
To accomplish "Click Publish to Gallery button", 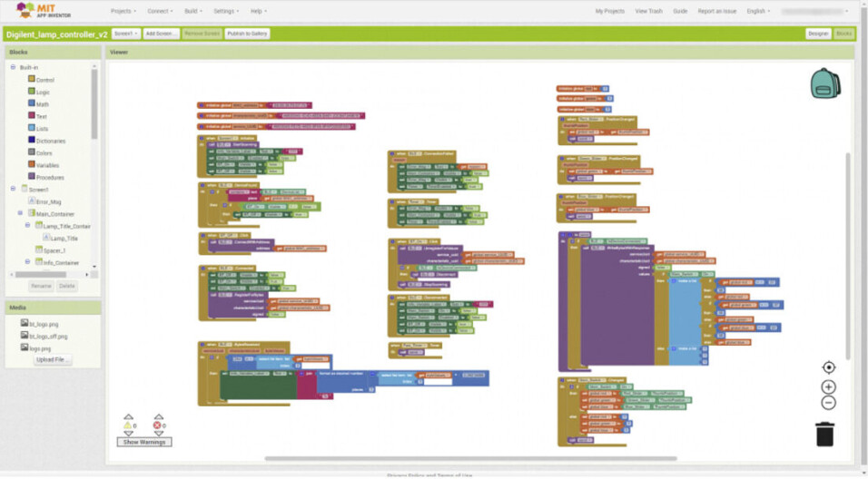I will (x=247, y=34).
